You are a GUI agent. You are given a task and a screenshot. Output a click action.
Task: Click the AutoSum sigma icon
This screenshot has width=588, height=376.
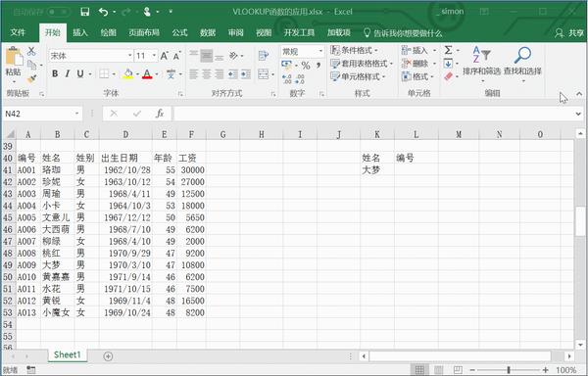click(x=448, y=50)
